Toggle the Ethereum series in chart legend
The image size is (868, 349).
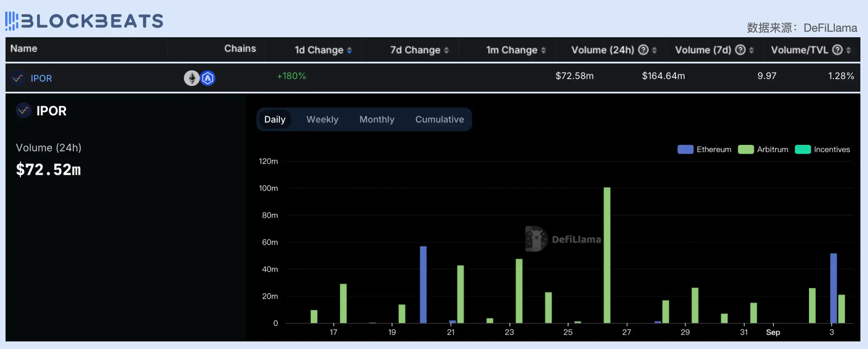[x=704, y=149]
